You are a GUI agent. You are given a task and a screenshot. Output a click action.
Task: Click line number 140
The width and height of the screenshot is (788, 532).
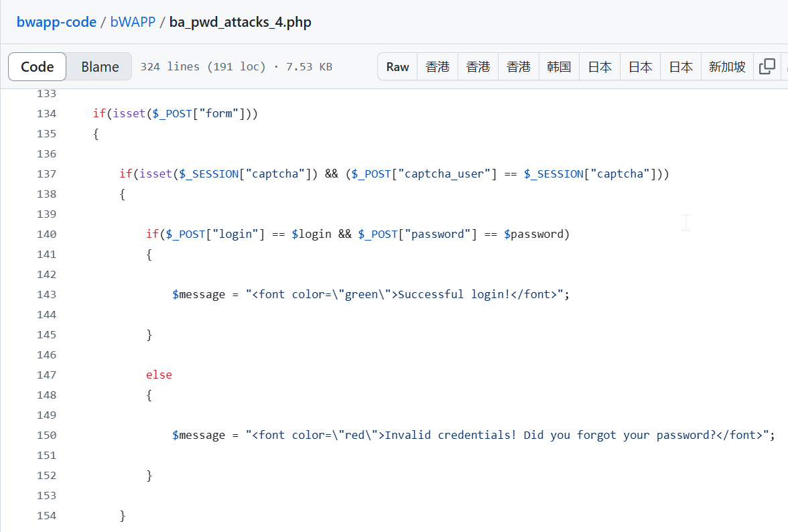[47, 234]
